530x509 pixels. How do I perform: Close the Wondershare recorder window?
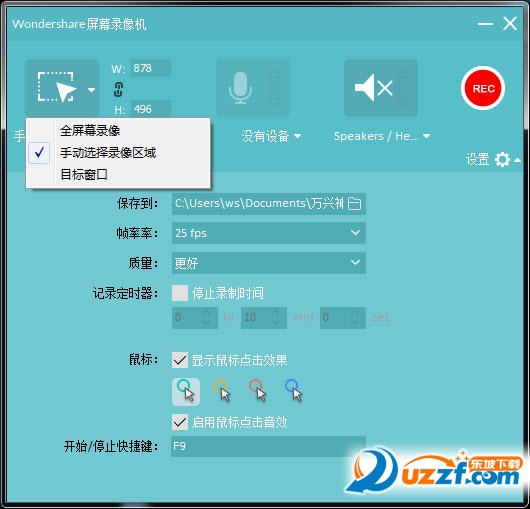point(510,24)
